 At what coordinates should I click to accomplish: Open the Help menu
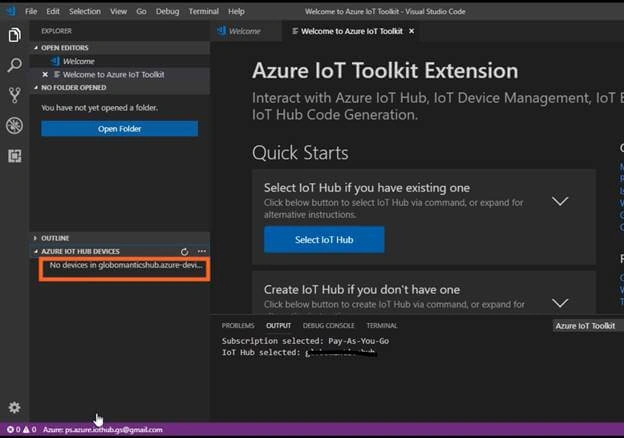coord(236,11)
